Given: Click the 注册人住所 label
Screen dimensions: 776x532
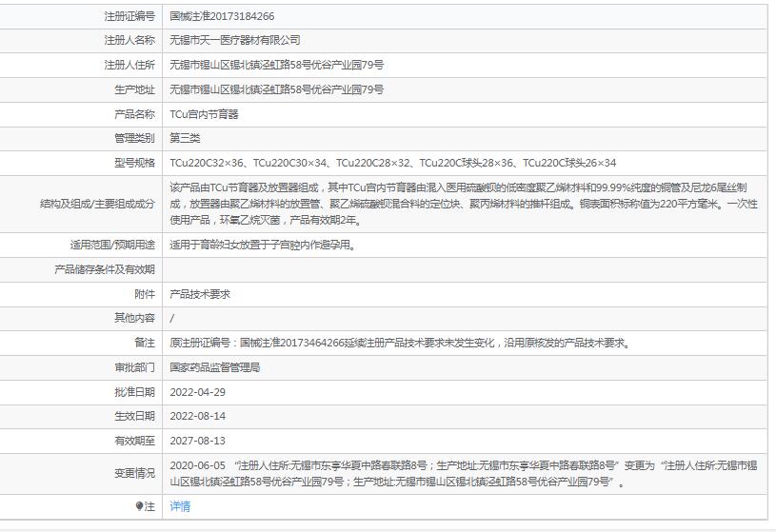Looking at the screenshot, I should pyautogui.click(x=129, y=65).
